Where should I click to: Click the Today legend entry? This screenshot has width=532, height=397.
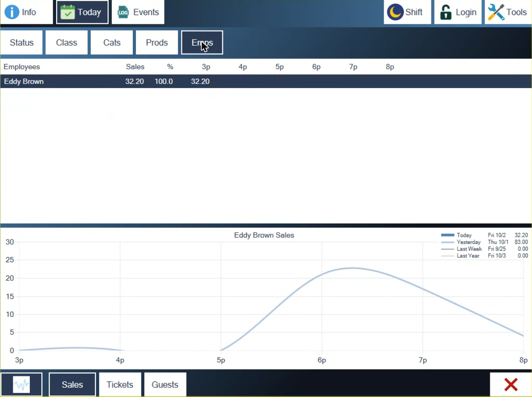point(464,235)
